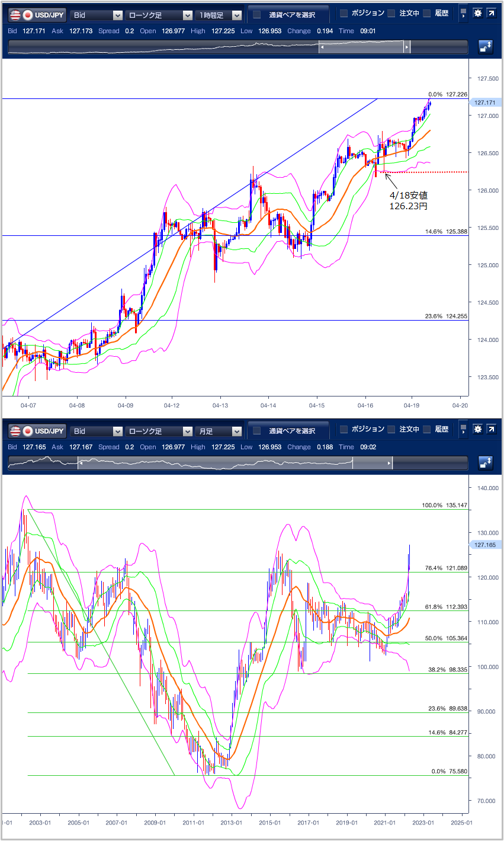
Task: Open settings gear in the monthly chart toolbar
Action: 477,430
